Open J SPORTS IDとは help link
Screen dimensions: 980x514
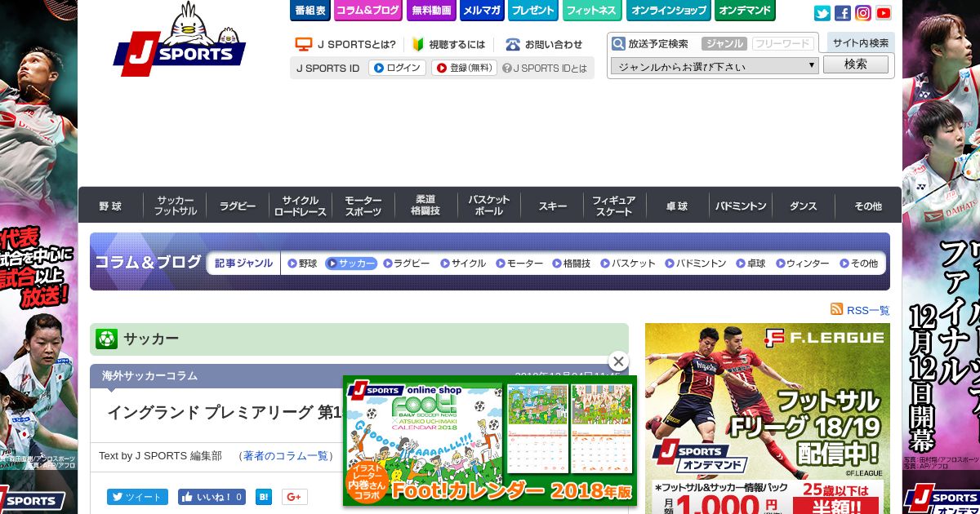tap(545, 68)
